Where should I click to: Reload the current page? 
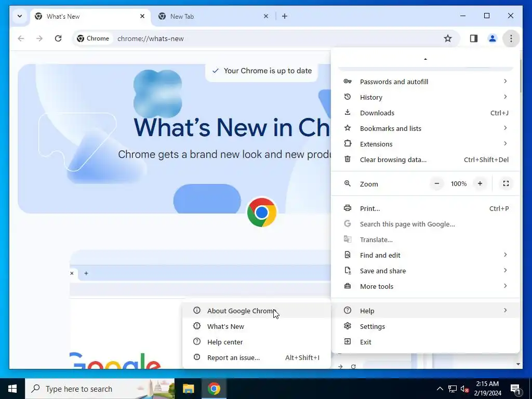58,38
